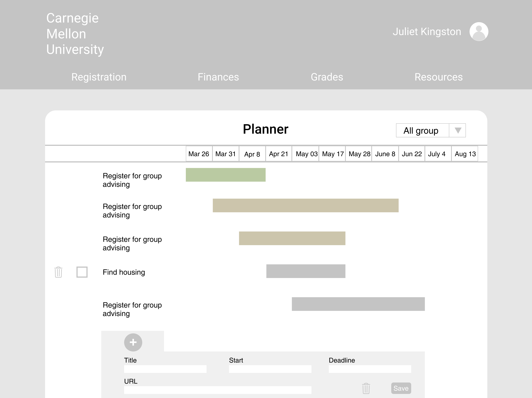Select the May 17 date column header
The width and height of the screenshot is (532, 398).
pos(333,154)
